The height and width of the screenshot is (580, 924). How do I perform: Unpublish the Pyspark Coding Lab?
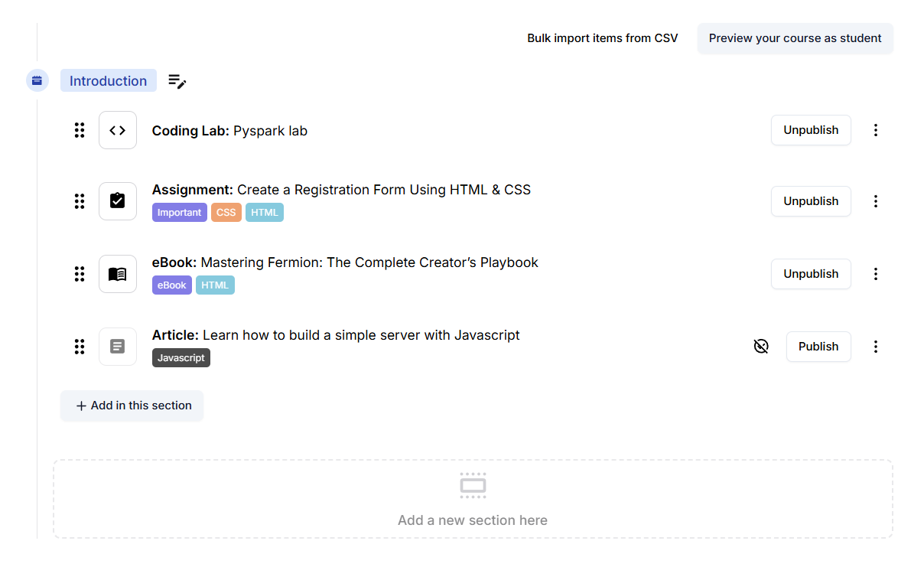(x=810, y=130)
